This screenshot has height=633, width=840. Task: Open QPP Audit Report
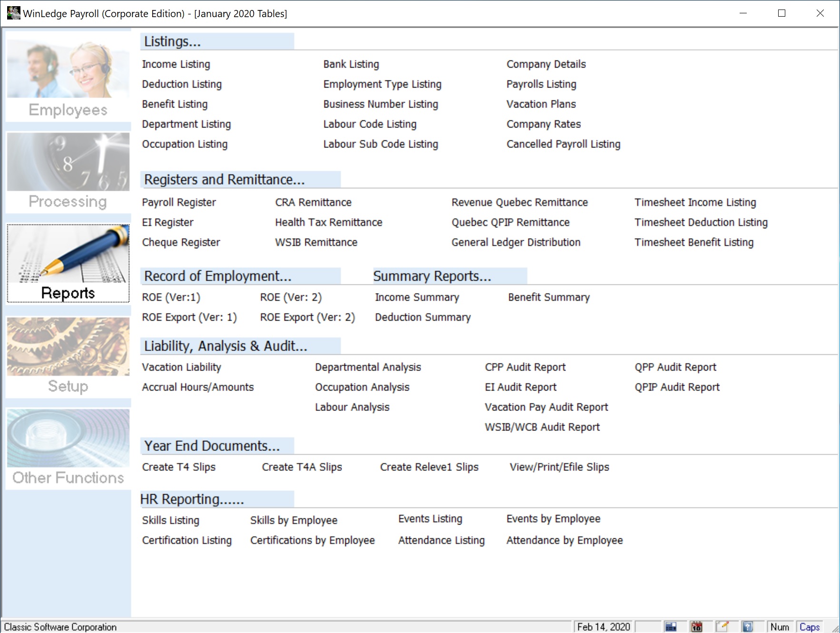[x=675, y=367]
